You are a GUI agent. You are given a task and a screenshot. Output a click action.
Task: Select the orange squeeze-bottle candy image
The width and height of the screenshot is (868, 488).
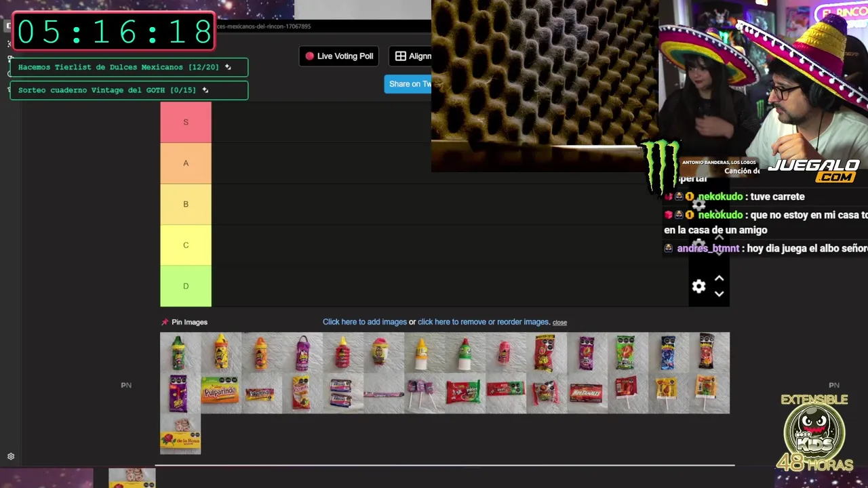(x=262, y=352)
